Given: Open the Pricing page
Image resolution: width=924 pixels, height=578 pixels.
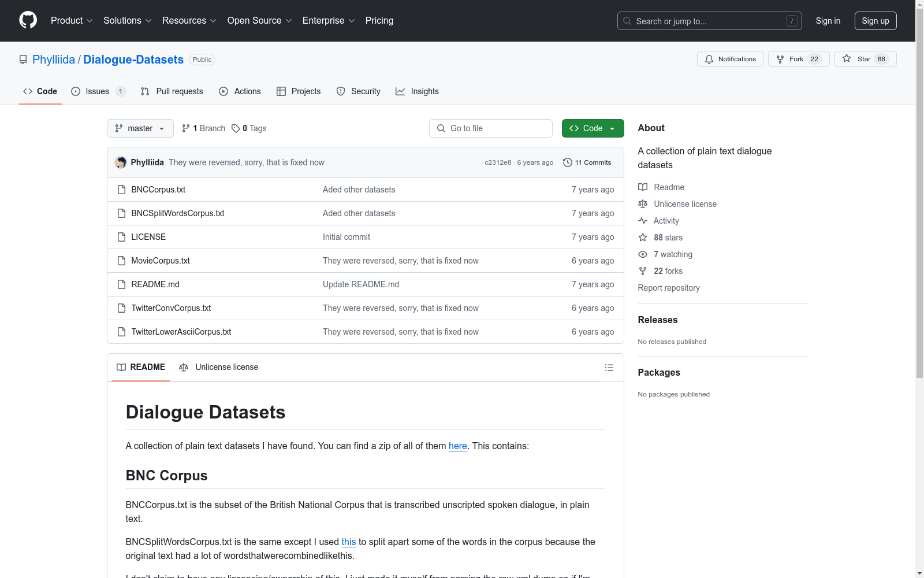Looking at the screenshot, I should (379, 21).
